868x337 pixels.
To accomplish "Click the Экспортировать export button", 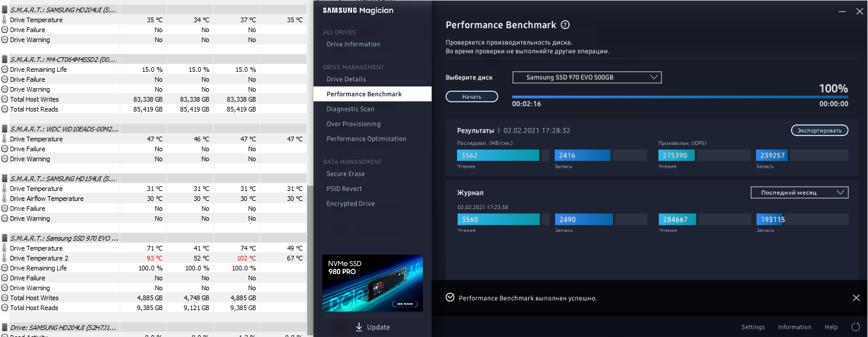I will pyautogui.click(x=820, y=130).
